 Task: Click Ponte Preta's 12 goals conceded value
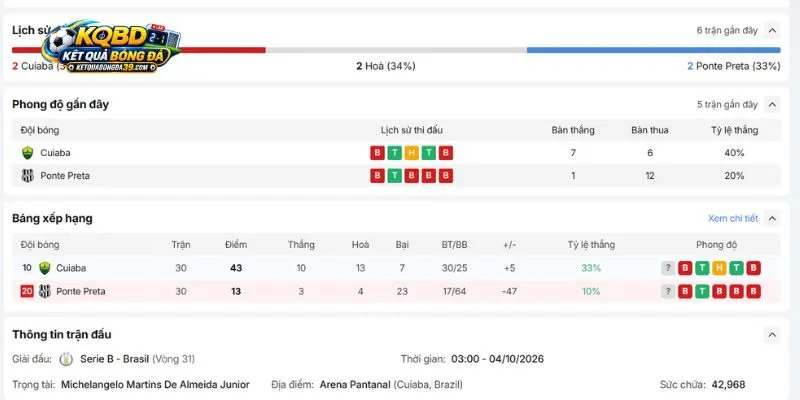pyautogui.click(x=649, y=176)
